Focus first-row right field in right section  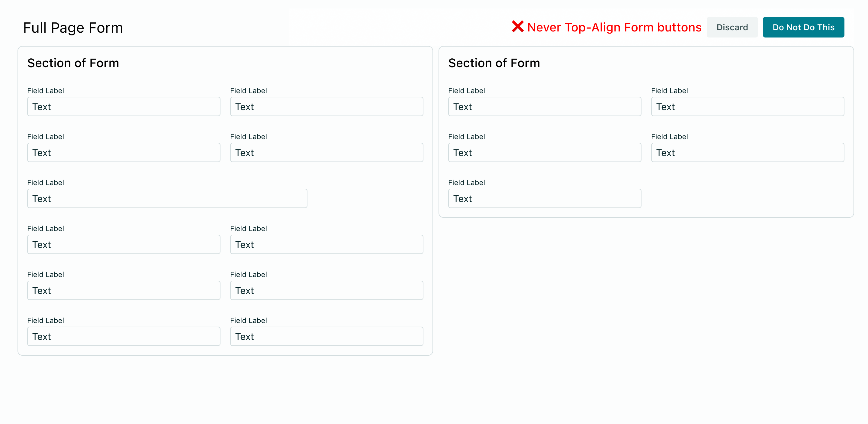(747, 106)
